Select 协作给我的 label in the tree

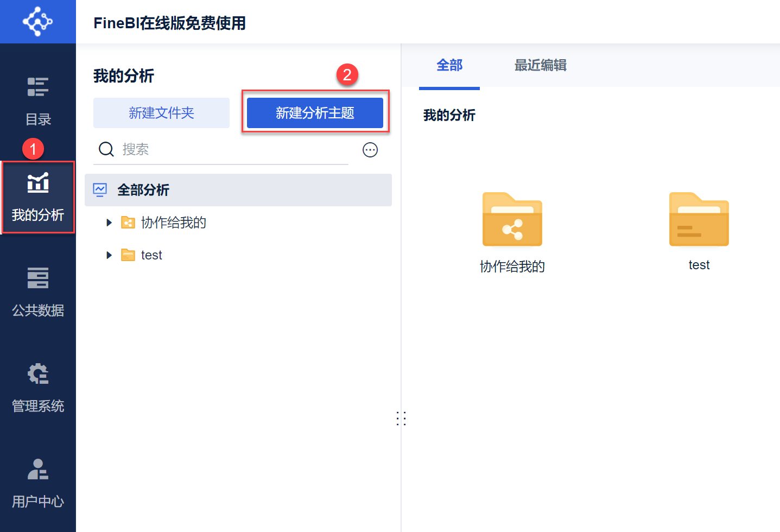[174, 223]
